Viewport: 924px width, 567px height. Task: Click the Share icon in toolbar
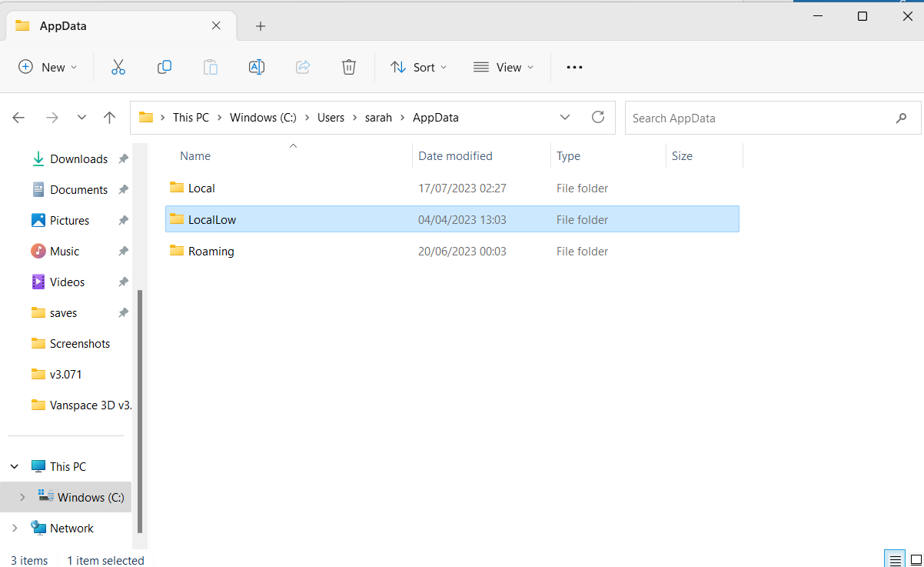[303, 68]
